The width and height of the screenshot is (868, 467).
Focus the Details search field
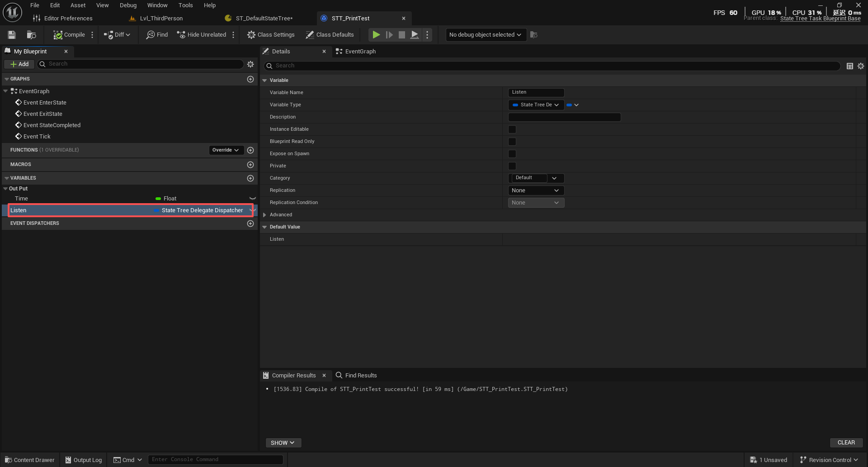click(552, 66)
